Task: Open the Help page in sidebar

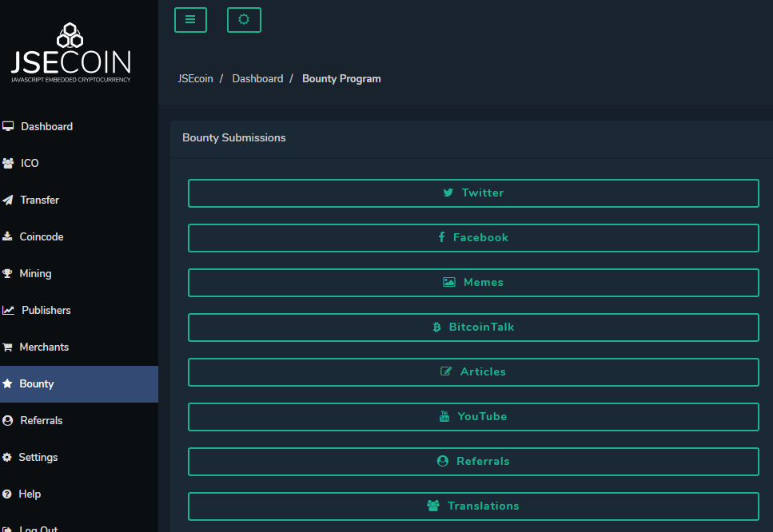Action: click(x=30, y=494)
